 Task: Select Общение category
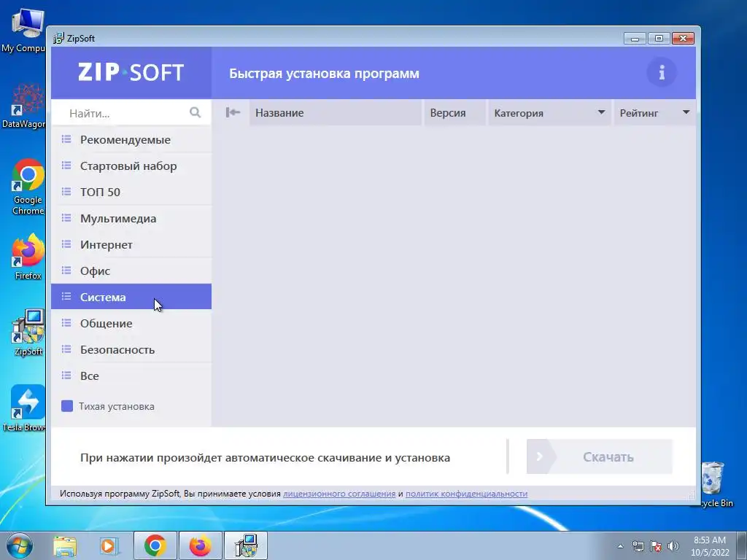(131, 323)
